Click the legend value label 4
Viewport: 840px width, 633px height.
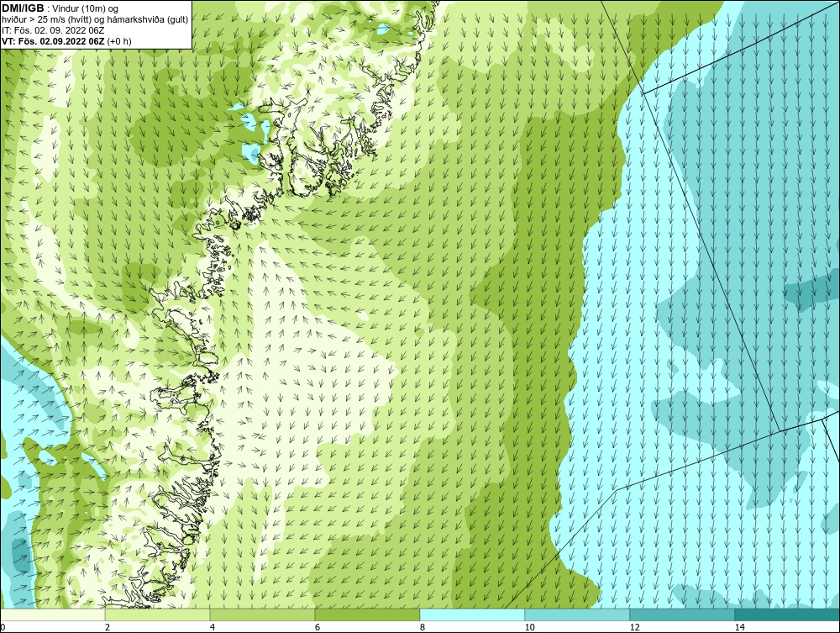[213, 627]
